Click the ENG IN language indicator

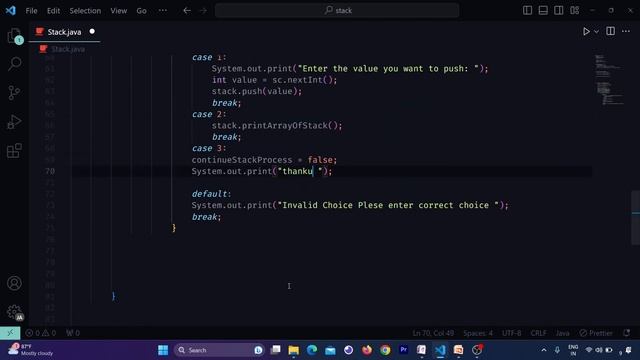click(x=573, y=350)
